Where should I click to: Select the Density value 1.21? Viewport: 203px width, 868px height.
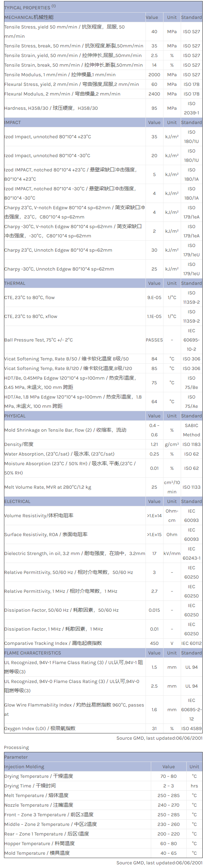pyautogui.click(x=154, y=444)
